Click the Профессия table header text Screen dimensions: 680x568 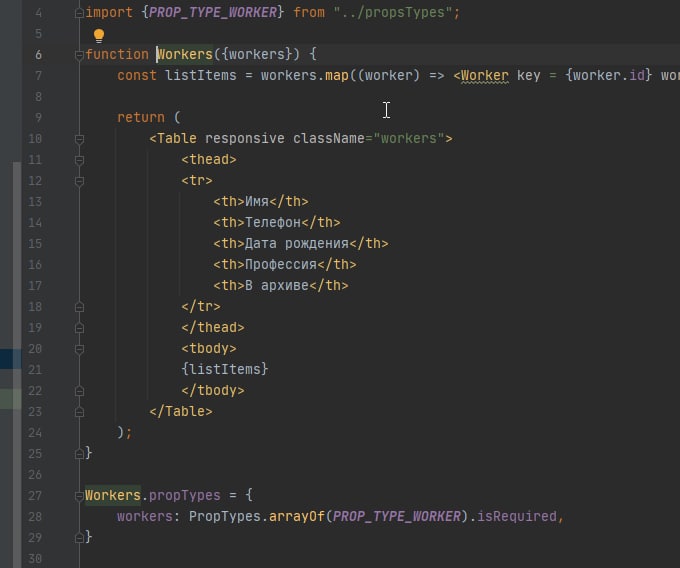281,264
